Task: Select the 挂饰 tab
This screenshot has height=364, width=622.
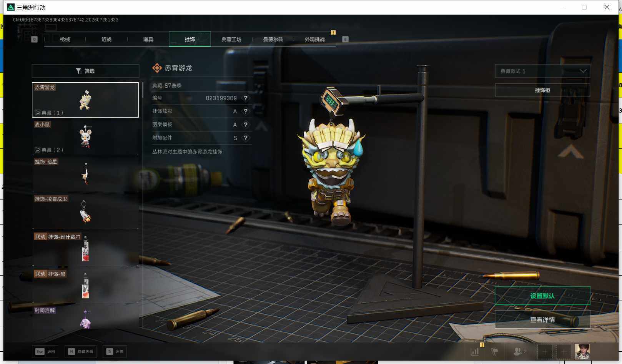Action: [190, 39]
